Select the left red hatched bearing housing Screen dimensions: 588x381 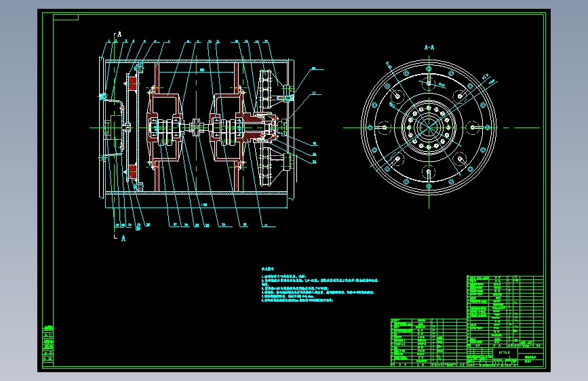pyautogui.click(x=165, y=127)
